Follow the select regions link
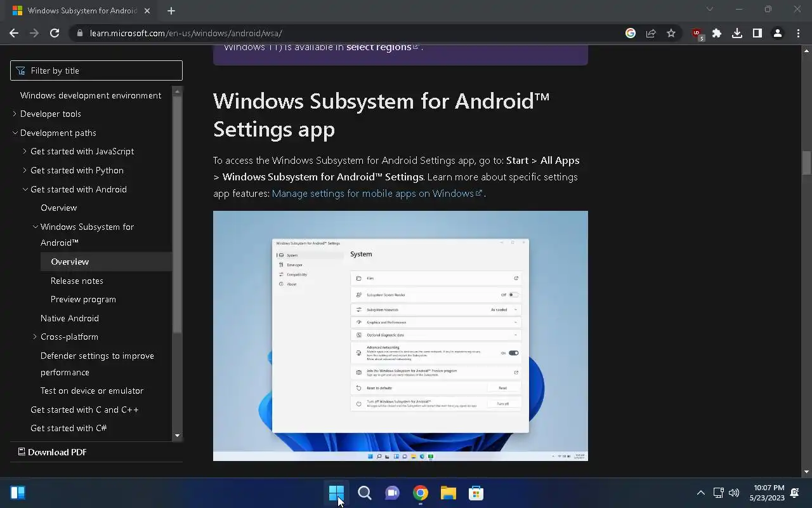Viewport: 812px width, 508px height. click(383, 47)
